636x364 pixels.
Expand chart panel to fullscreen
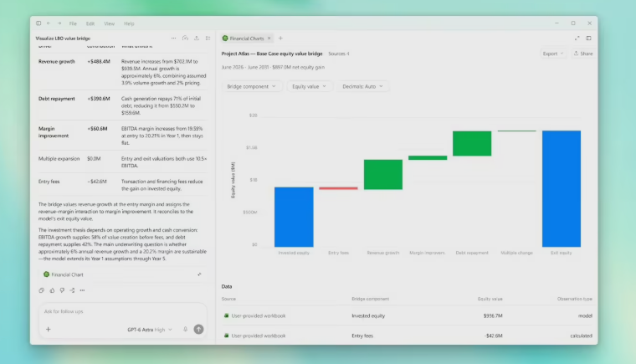click(577, 38)
